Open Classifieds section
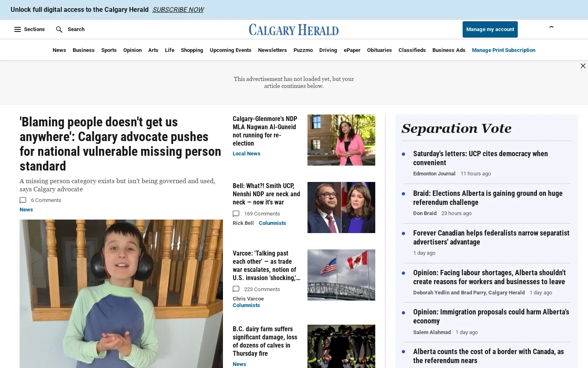This screenshot has width=588, height=368. [412, 50]
